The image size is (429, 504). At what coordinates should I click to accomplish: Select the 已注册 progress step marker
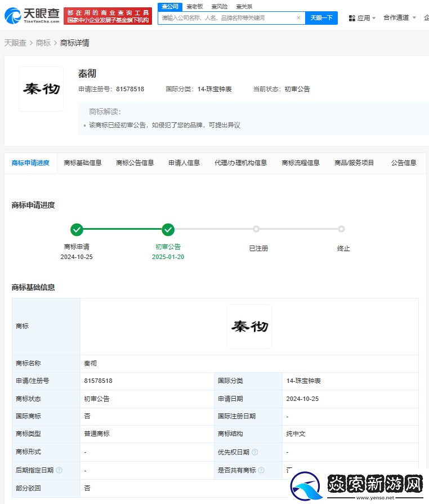tap(256, 229)
